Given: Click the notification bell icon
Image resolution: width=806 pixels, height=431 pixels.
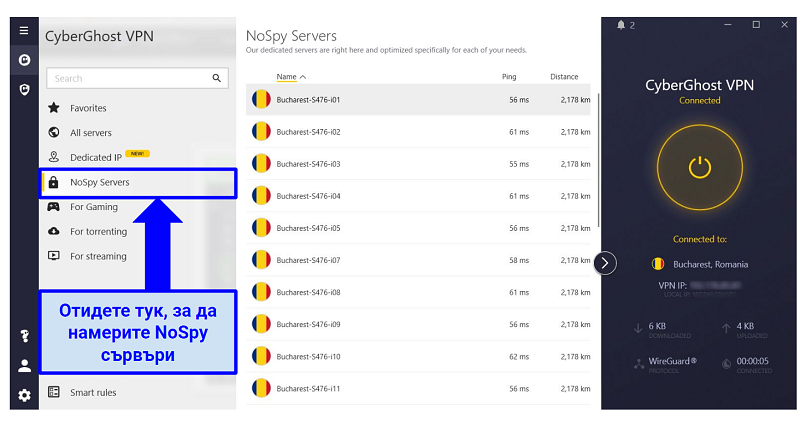Looking at the screenshot, I should (621, 25).
